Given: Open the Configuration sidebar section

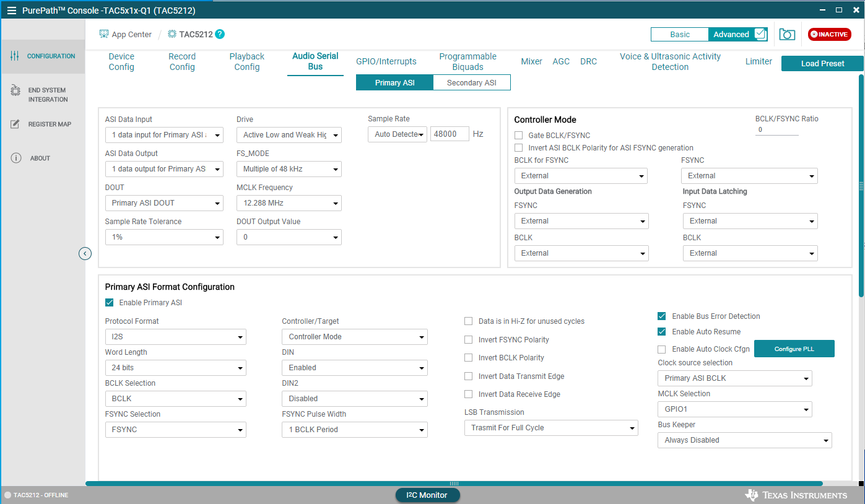Looking at the screenshot, I should (x=43, y=56).
